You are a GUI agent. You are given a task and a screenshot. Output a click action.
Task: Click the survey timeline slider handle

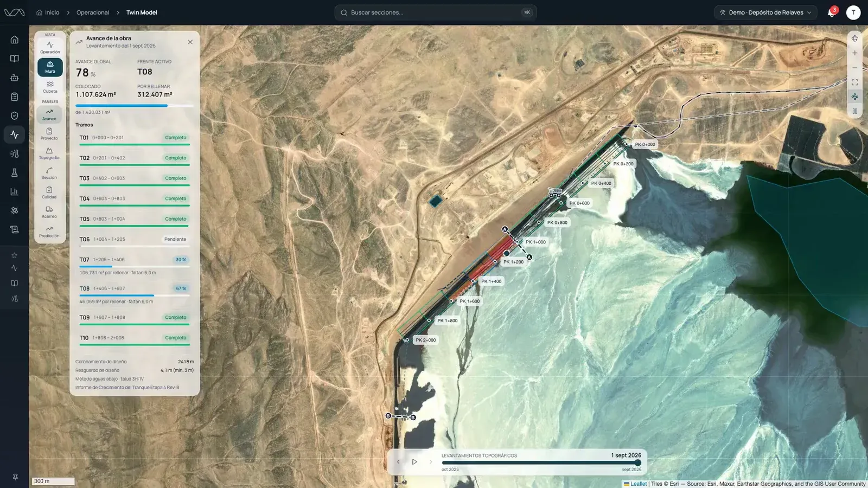(x=638, y=463)
